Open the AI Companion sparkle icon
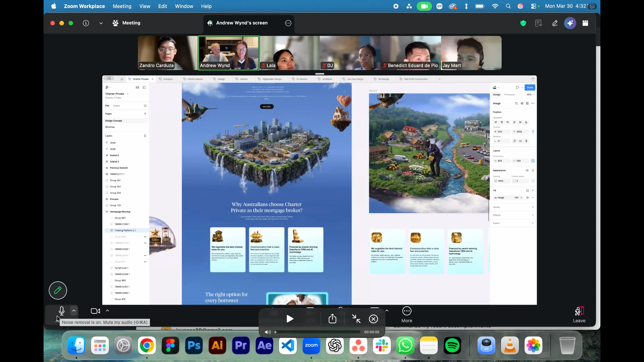The width and height of the screenshot is (644, 362). tap(570, 23)
